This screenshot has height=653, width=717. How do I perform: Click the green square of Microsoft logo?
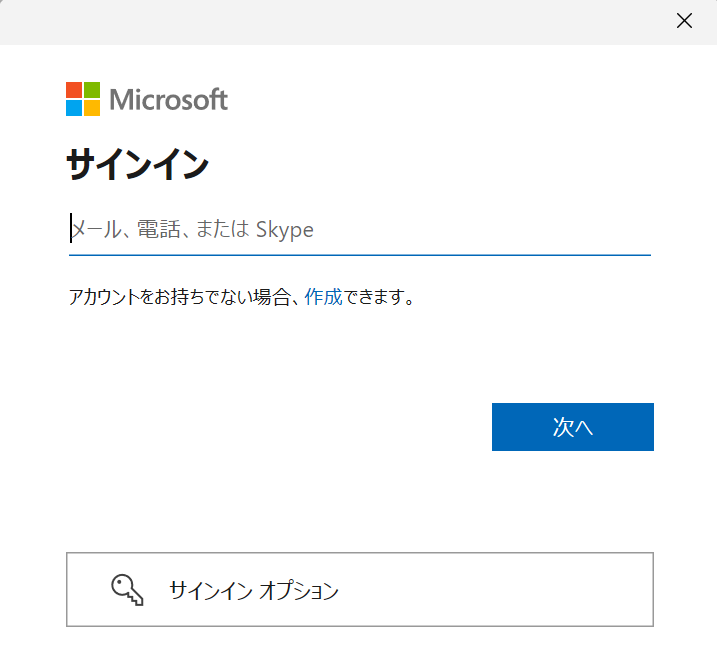(x=92, y=90)
